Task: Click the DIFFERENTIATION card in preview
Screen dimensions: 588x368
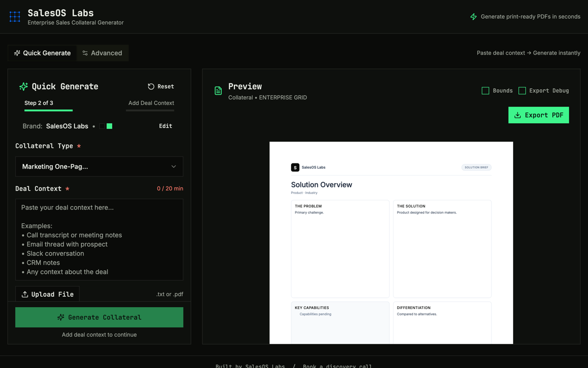Action: (442, 323)
